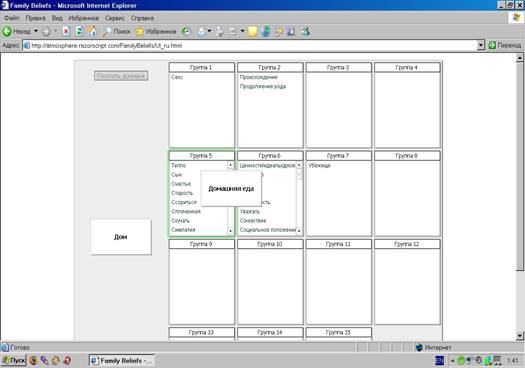Open the Mail button dropdown arrow
525x368 pixels.
coord(209,31)
